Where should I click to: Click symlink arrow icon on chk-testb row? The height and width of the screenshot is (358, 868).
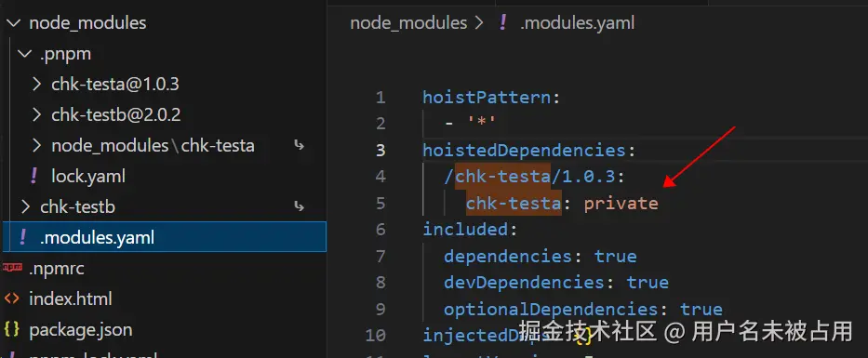300,207
